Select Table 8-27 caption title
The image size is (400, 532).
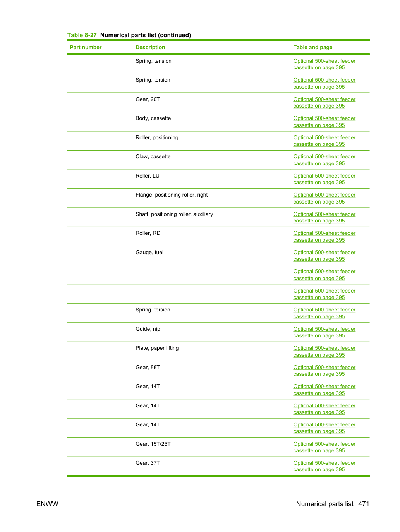[x=129, y=35]
